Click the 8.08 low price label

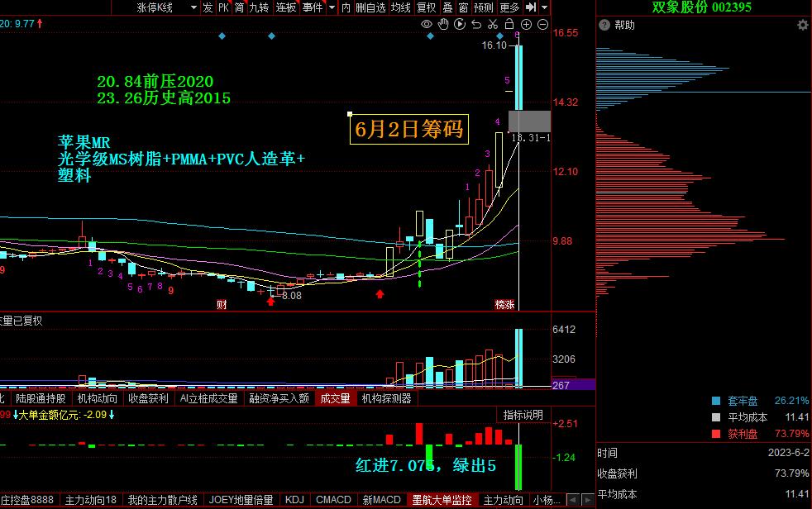pyautogui.click(x=292, y=295)
